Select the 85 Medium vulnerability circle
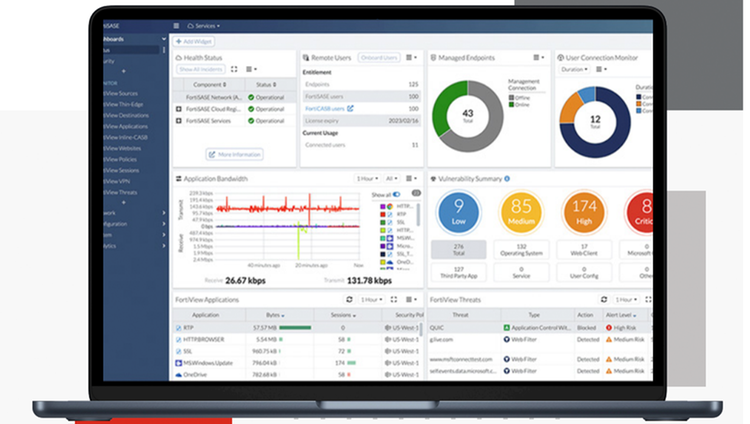This screenshot has height=424, width=750. (521, 212)
